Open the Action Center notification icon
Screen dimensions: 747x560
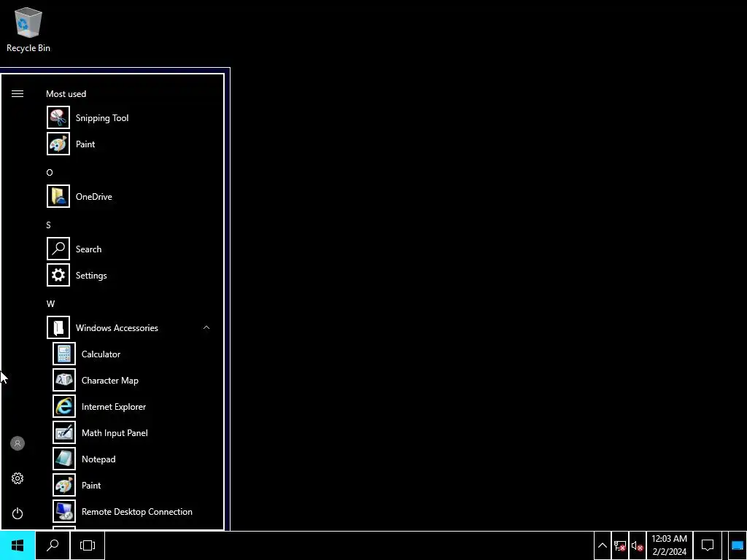tap(708, 545)
